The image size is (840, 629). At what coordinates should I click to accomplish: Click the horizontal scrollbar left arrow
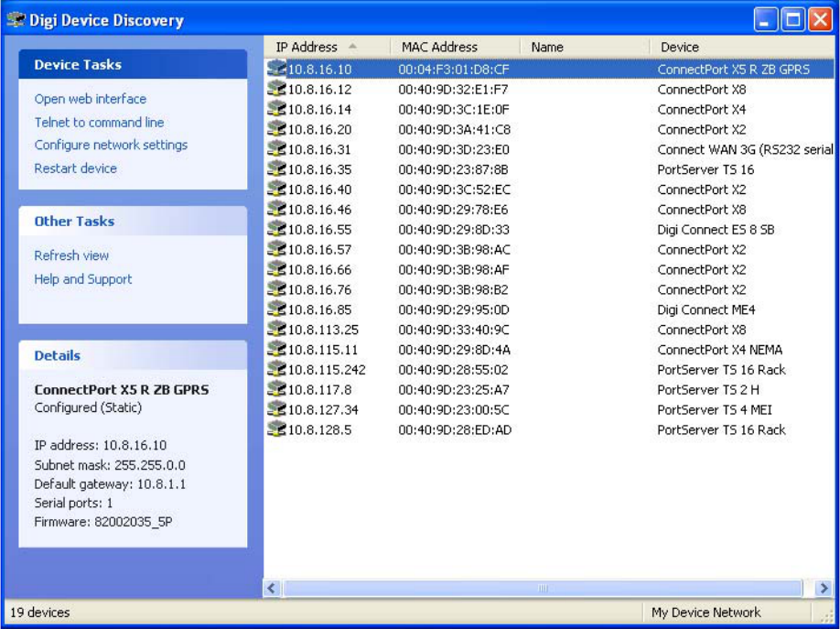tap(272, 588)
